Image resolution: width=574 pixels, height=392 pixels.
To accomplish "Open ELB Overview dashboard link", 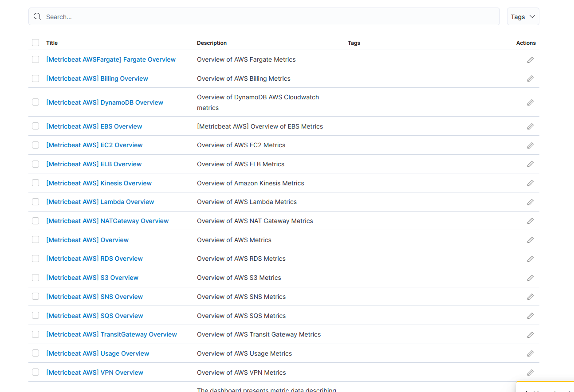I will click(x=94, y=164).
